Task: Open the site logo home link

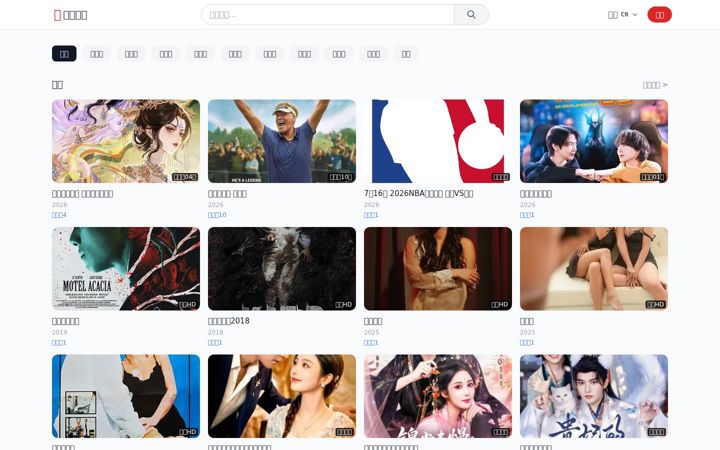Action: click(70, 15)
